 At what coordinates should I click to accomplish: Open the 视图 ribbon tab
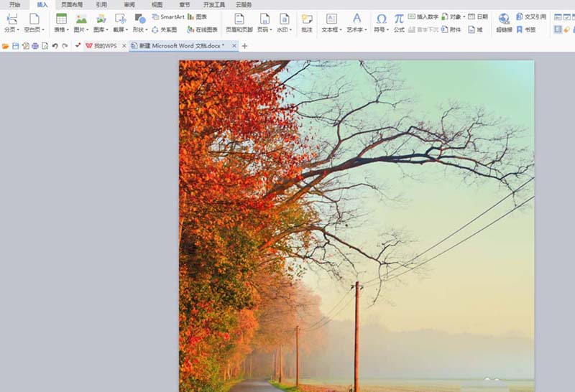click(x=157, y=5)
